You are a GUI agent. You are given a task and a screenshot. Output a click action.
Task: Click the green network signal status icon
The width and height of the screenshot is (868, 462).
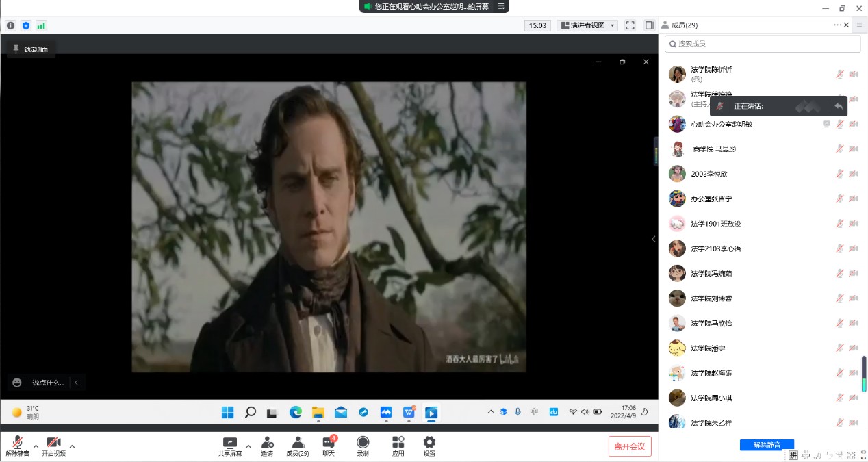tap(41, 25)
